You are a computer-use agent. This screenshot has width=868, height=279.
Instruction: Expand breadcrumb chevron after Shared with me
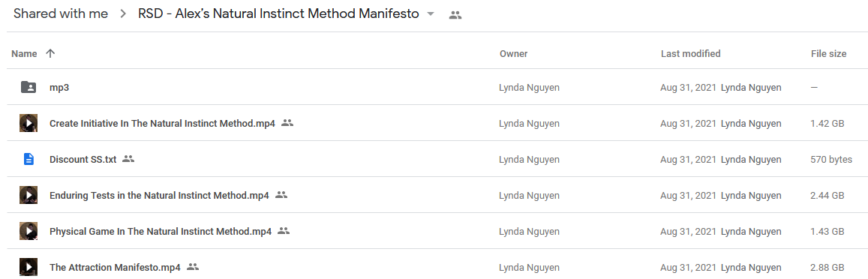(x=123, y=14)
